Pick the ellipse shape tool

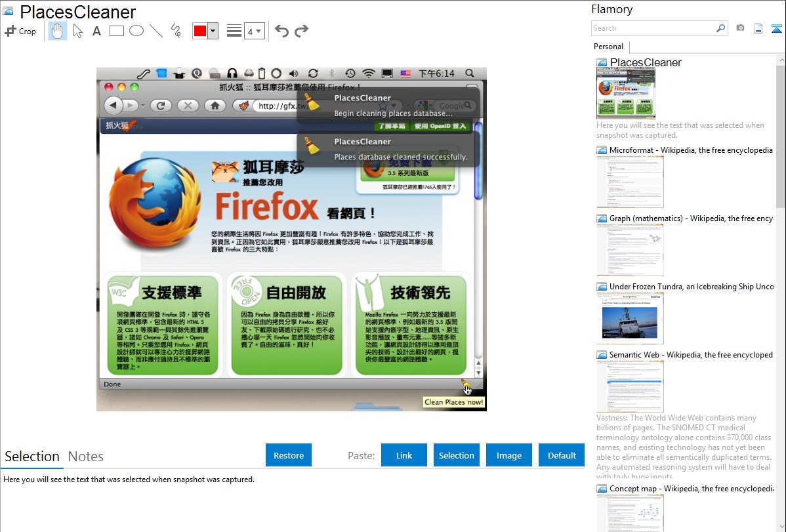(136, 31)
